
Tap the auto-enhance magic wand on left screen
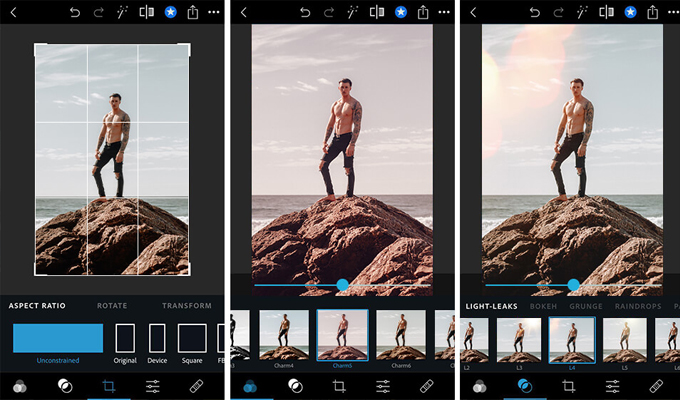click(122, 12)
